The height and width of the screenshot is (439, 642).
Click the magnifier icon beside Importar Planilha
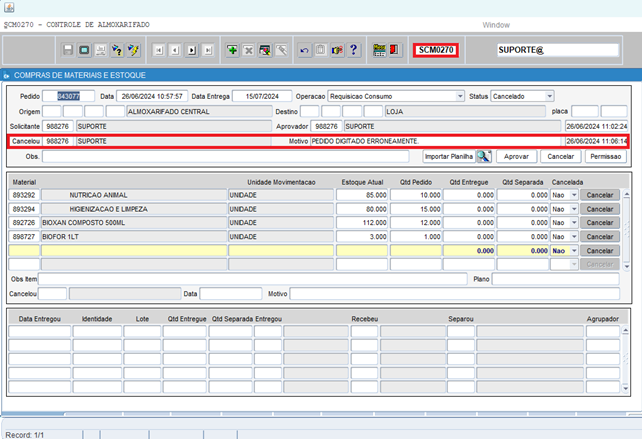[x=484, y=156]
